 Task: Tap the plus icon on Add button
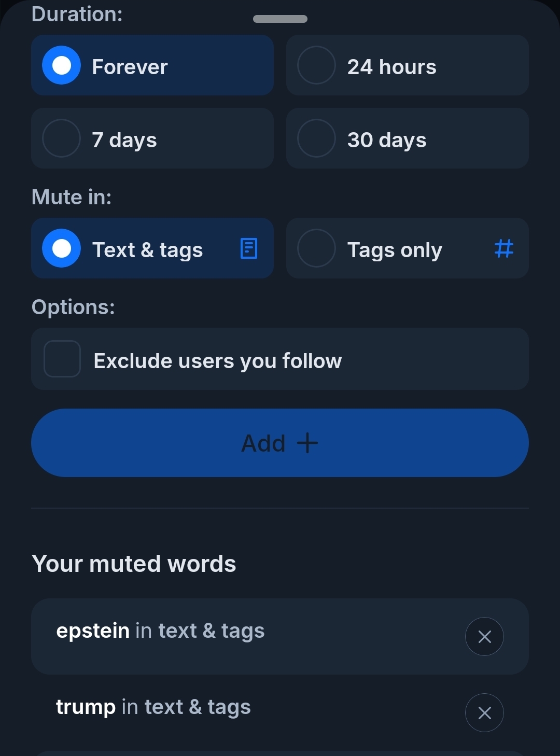(307, 443)
